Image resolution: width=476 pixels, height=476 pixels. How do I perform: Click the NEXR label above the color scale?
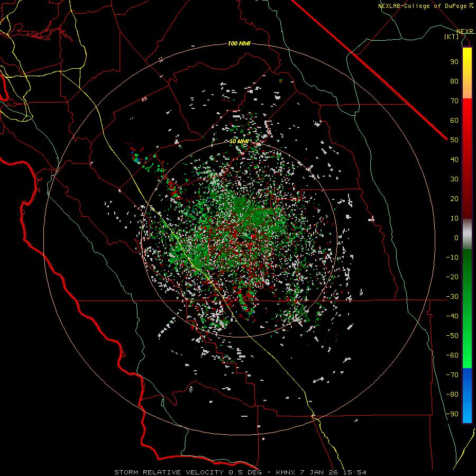point(465,31)
